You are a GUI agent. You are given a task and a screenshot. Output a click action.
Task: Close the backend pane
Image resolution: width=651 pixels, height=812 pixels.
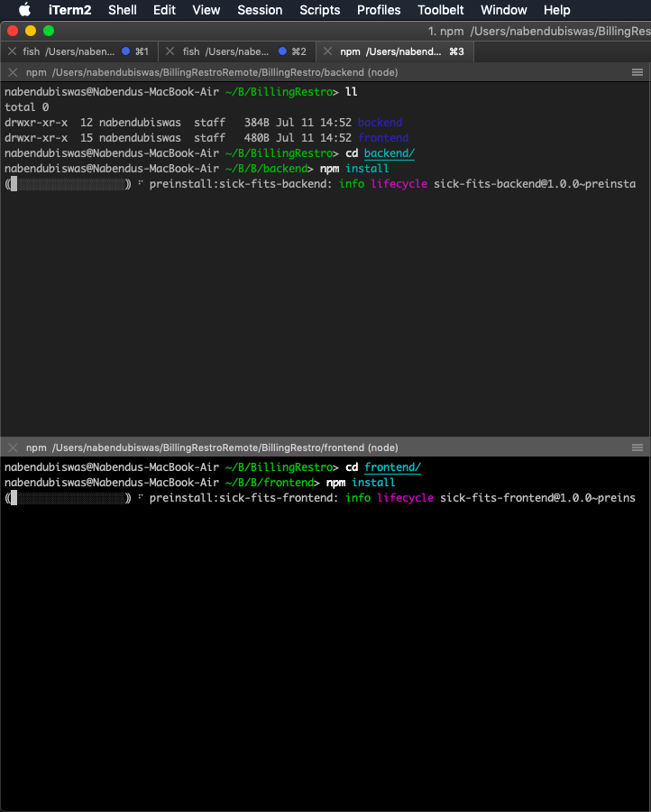pyautogui.click(x=13, y=72)
